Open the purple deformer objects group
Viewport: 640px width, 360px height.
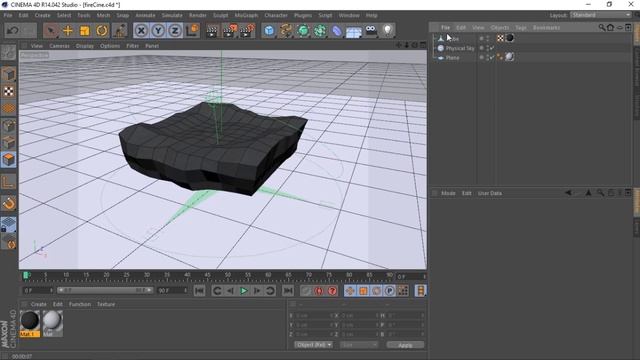point(337,31)
